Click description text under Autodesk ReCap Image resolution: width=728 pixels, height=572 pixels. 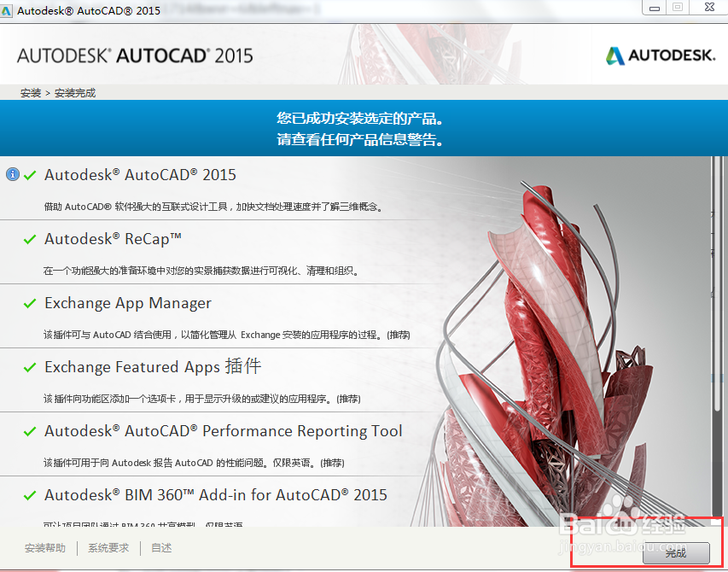point(201,271)
